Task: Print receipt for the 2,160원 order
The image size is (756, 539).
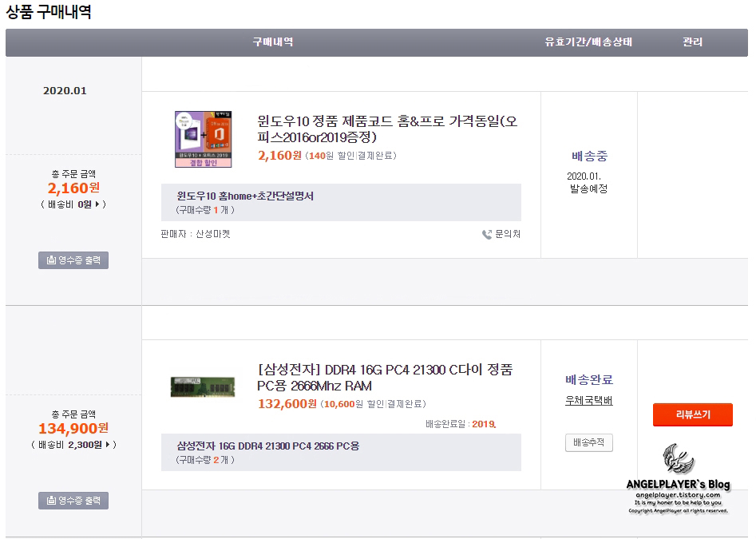Action: [73, 260]
